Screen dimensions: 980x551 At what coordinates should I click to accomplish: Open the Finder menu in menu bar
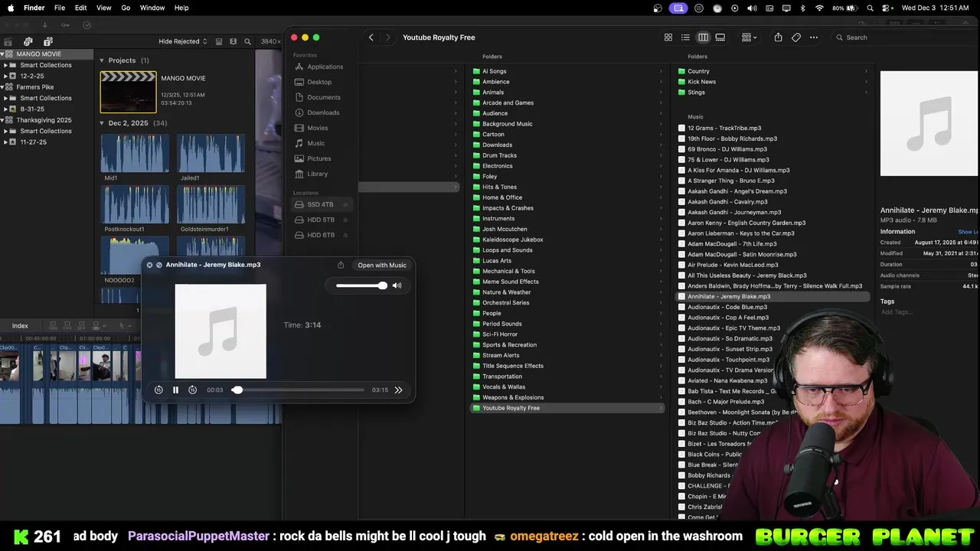[34, 8]
